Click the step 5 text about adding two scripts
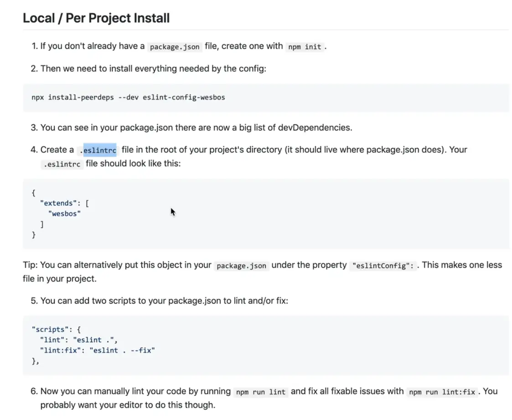The height and width of the screenshot is (420, 512). tap(164, 301)
